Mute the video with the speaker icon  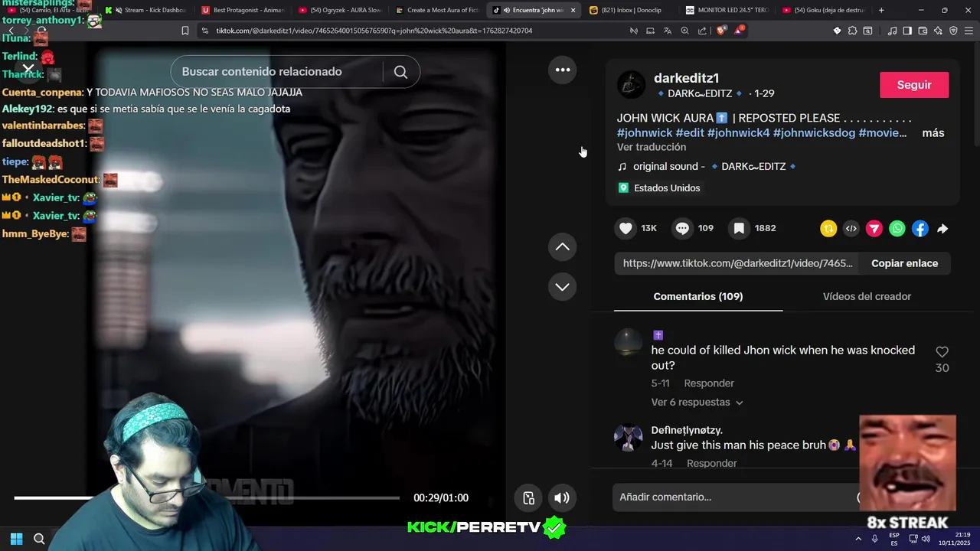pos(562,498)
